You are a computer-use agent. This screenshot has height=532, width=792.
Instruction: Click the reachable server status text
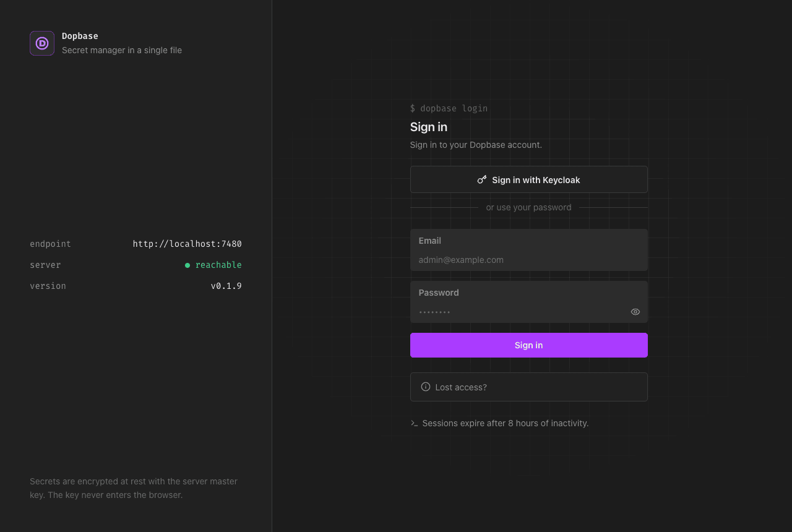point(218,265)
